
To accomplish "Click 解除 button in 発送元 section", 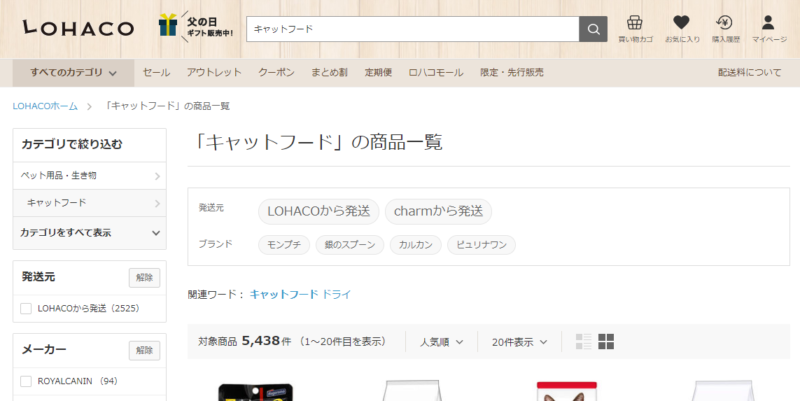I will (x=144, y=278).
